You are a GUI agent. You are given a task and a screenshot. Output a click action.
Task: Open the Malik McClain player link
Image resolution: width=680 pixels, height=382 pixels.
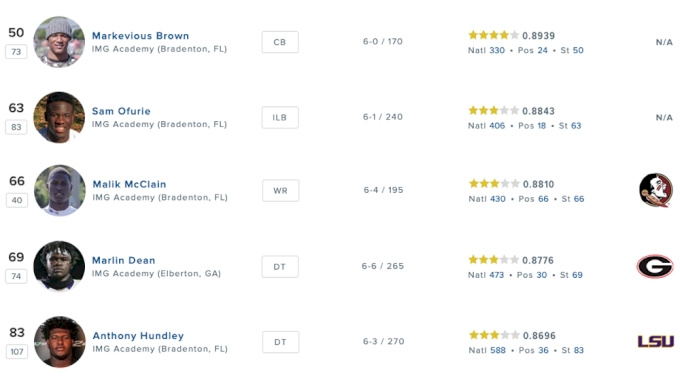click(x=129, y=184)
